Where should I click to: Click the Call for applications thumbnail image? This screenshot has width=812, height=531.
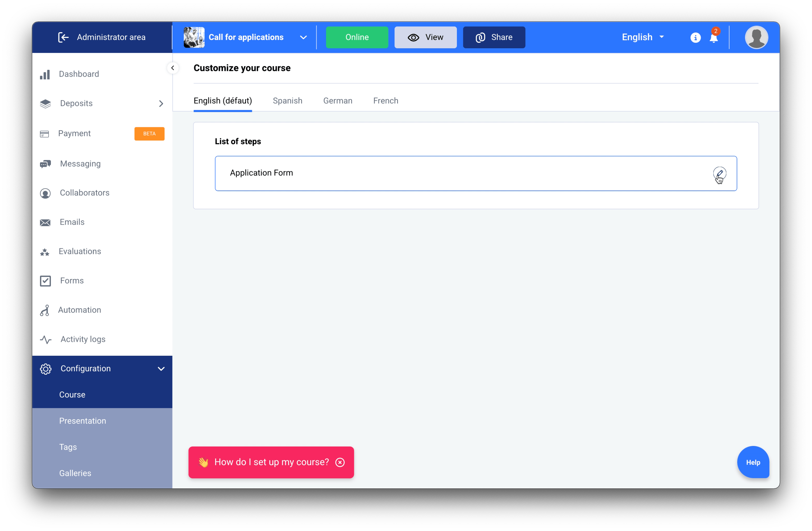click(194, 37)
